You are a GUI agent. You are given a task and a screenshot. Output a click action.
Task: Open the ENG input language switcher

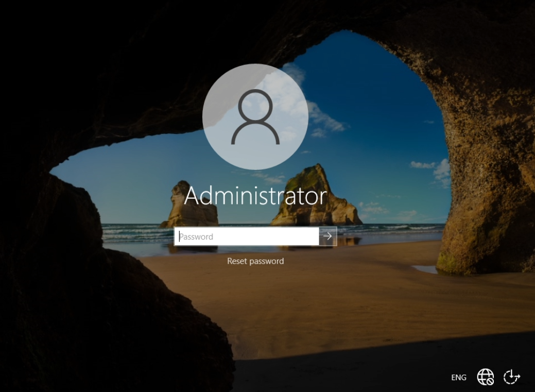(x=458, y=378)
